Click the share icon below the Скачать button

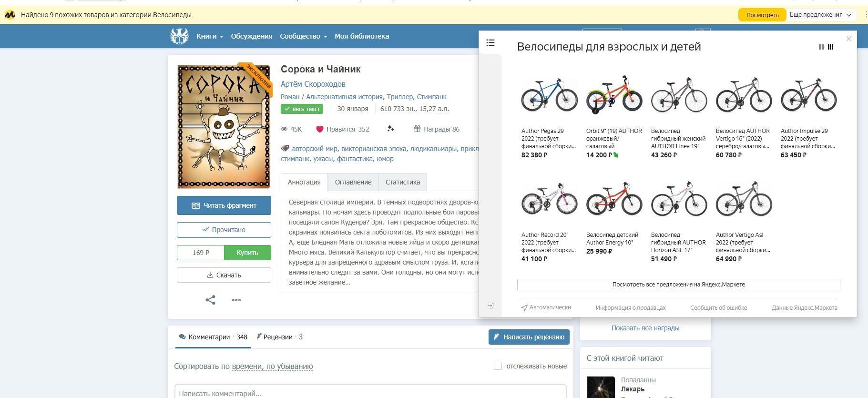(x=210, y=300)
